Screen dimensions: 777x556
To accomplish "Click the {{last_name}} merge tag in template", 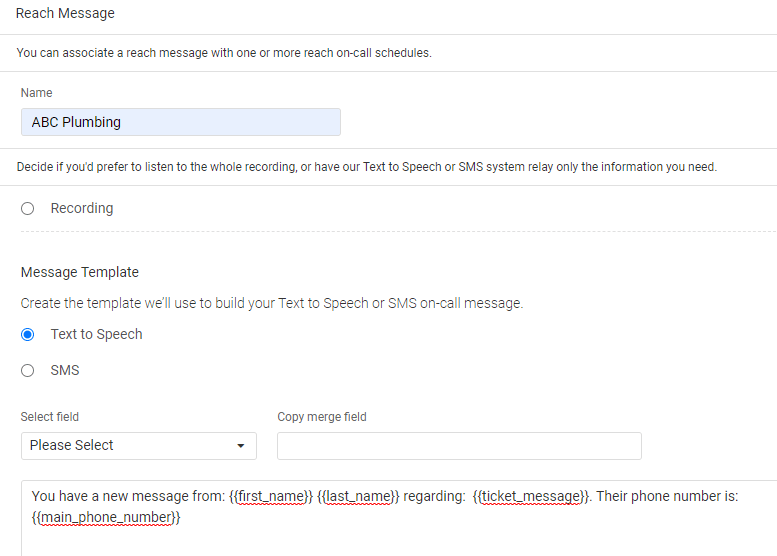I will [358, 496].
